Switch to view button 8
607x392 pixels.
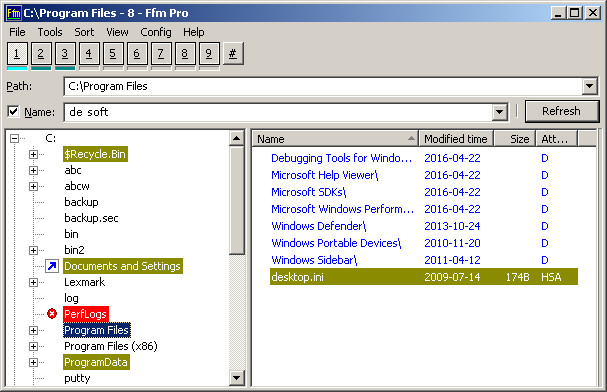pyautogui.click(x=185, y=53)
